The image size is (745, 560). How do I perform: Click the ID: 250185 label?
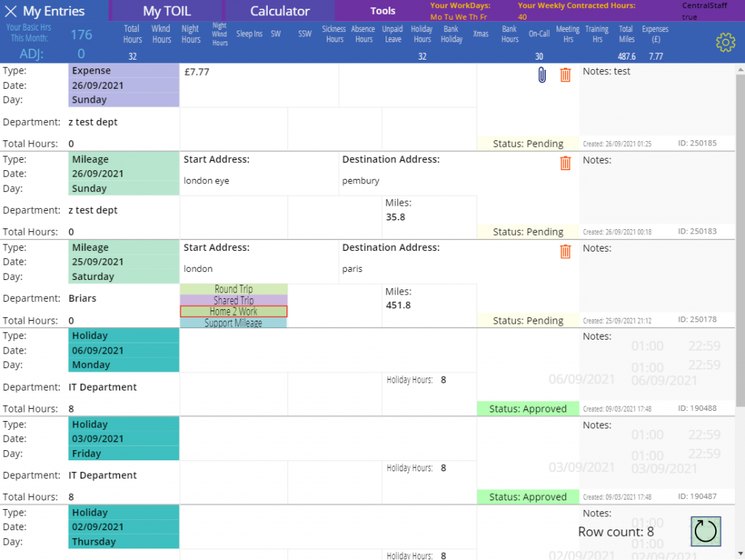point(697,143)
